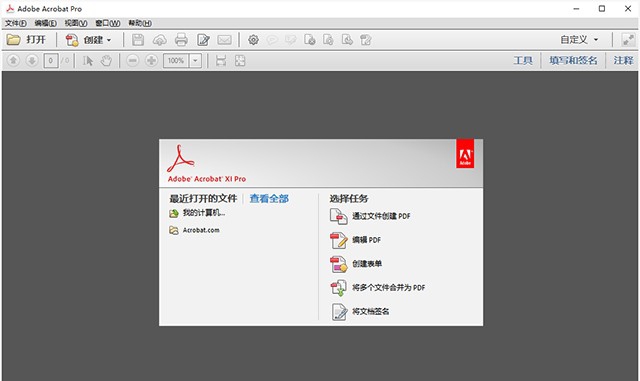Click the Acrobat.com folder icon

tap(174, 231)
